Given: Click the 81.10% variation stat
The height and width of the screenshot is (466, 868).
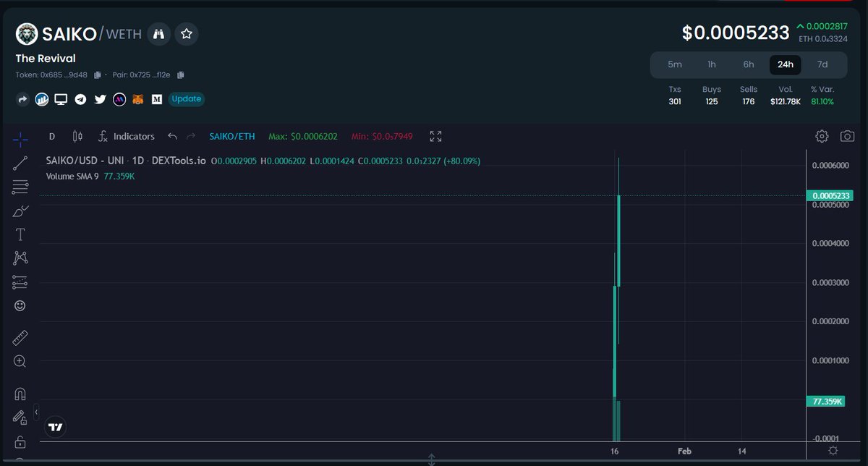Looking at the screenshot, I should click(x=822, y=102).
